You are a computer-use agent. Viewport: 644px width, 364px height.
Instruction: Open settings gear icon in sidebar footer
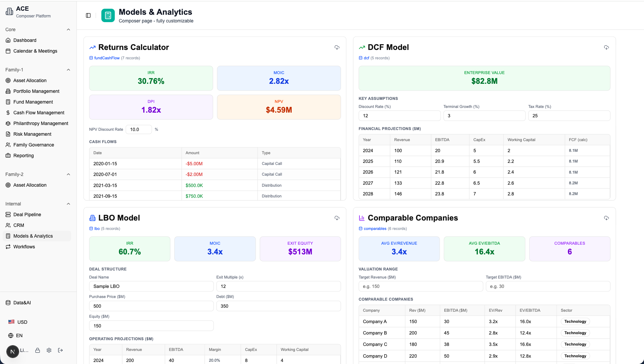49,350
